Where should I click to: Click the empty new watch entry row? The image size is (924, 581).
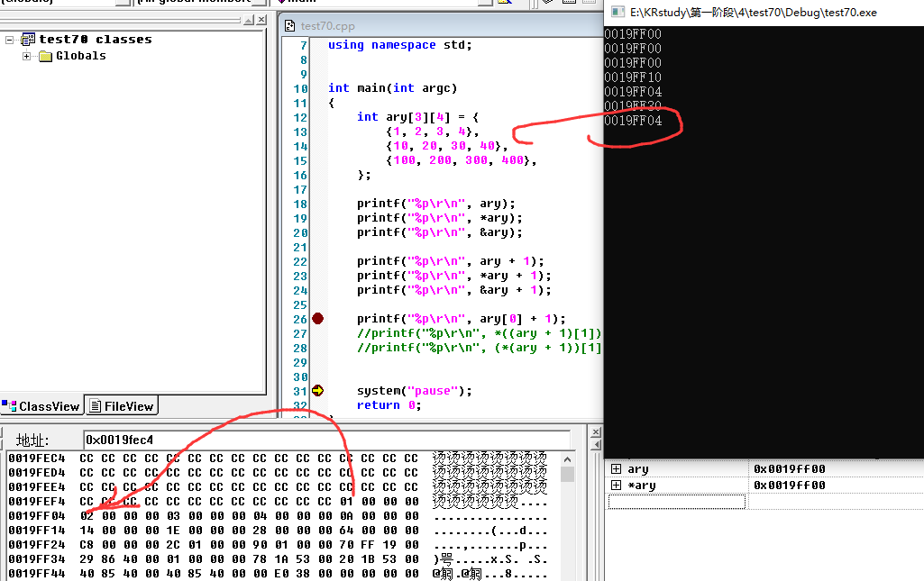click(676, 502)
